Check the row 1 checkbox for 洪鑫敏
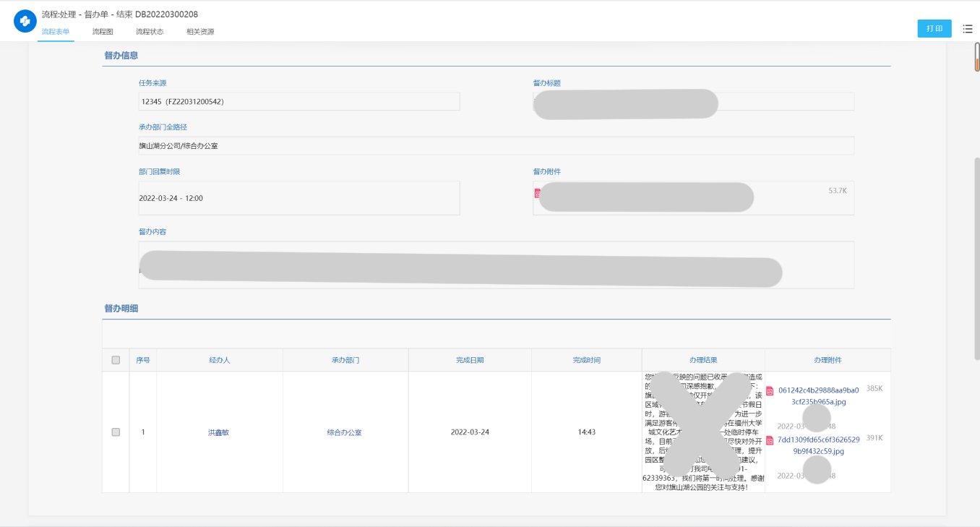The width and height of the screenshot is (980, 527). [x=116, y=432]
